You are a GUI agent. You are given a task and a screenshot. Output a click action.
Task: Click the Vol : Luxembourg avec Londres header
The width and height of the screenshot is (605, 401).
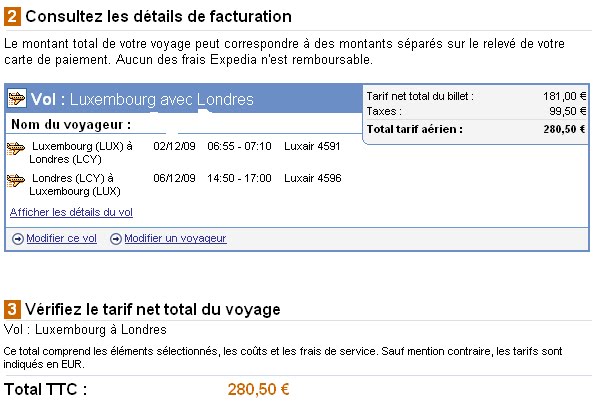142,99
